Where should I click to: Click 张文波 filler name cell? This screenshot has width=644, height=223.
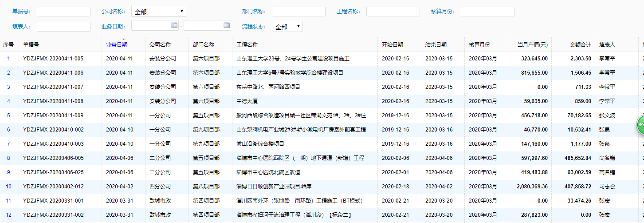(x=607, y=115)
